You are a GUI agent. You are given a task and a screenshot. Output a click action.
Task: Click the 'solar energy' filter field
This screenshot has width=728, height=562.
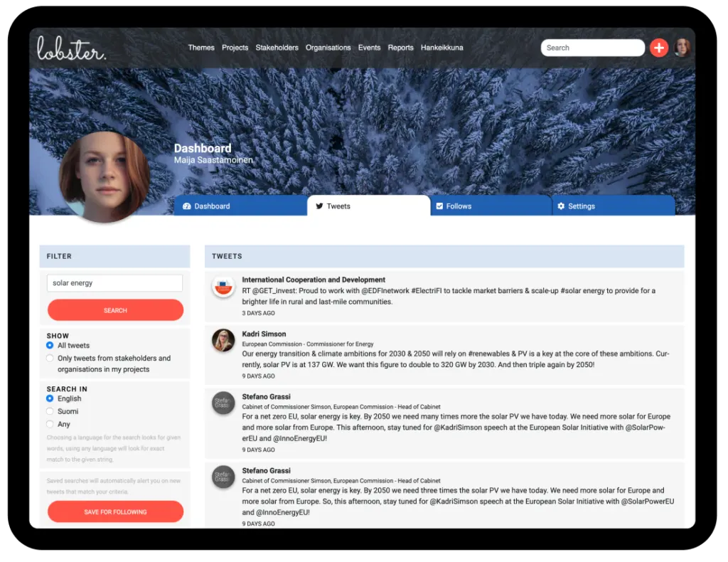[x=114, y=283]
